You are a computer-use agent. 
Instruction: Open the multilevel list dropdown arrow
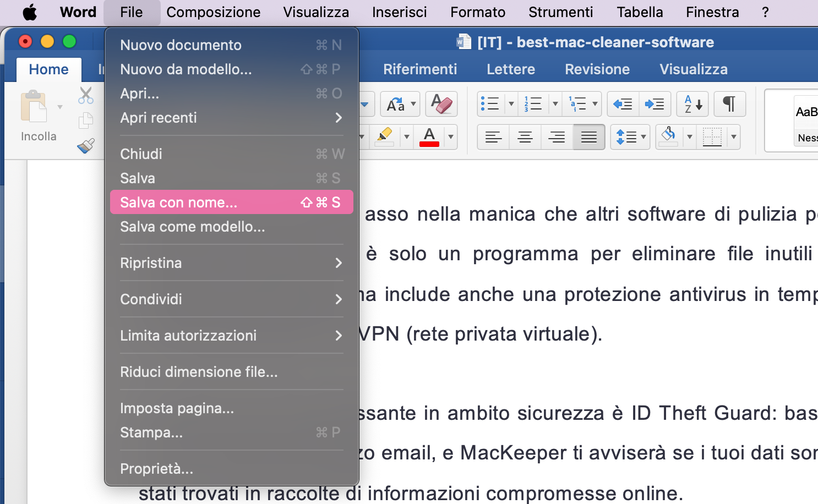tap(595, 103)
